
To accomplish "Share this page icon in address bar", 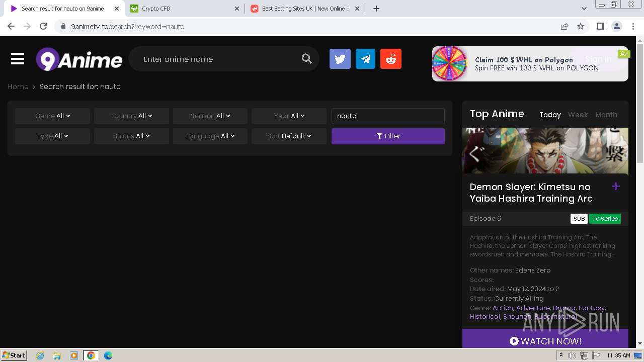I will click(565, 26).
